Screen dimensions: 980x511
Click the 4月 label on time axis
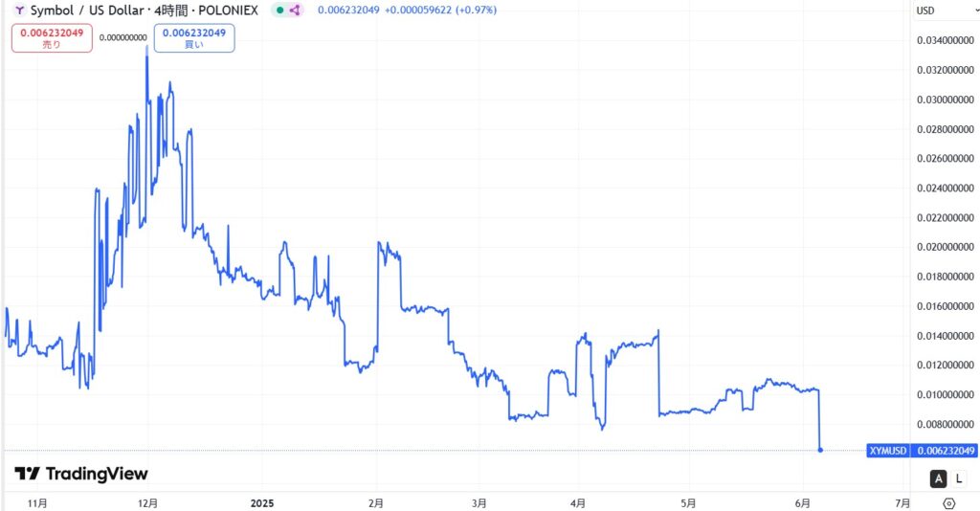click(578, 503)
